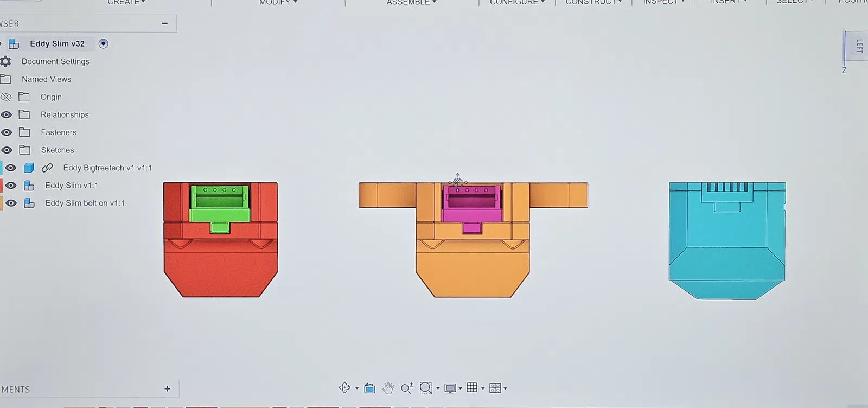The width and height of the screenshot is (868, 408).
Task: Select the Zoom Window tool
Action: 426,388
